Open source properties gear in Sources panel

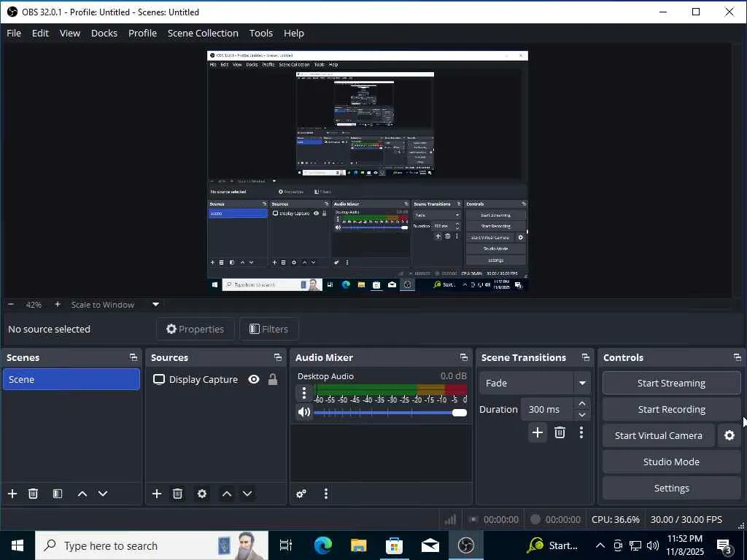(202, 494)
